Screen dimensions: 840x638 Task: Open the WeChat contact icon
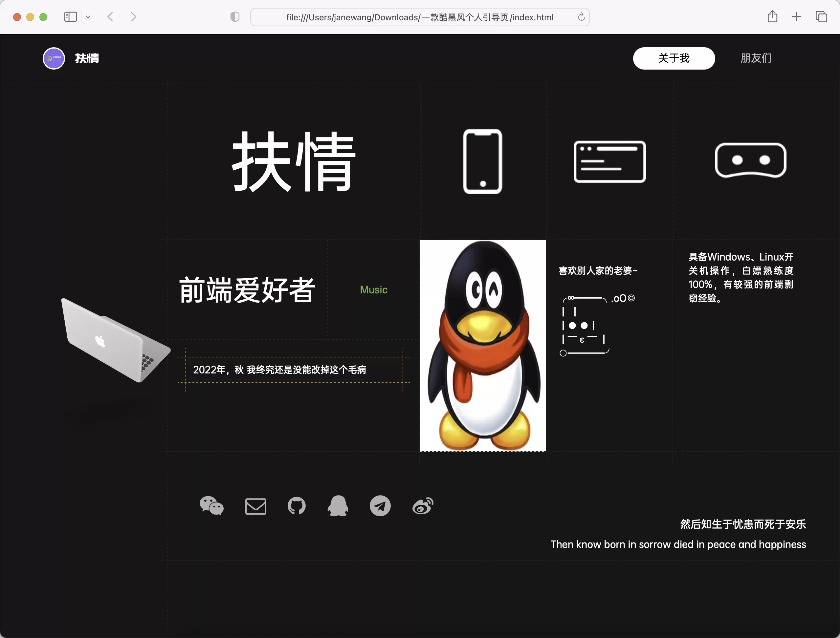[211, 506]
